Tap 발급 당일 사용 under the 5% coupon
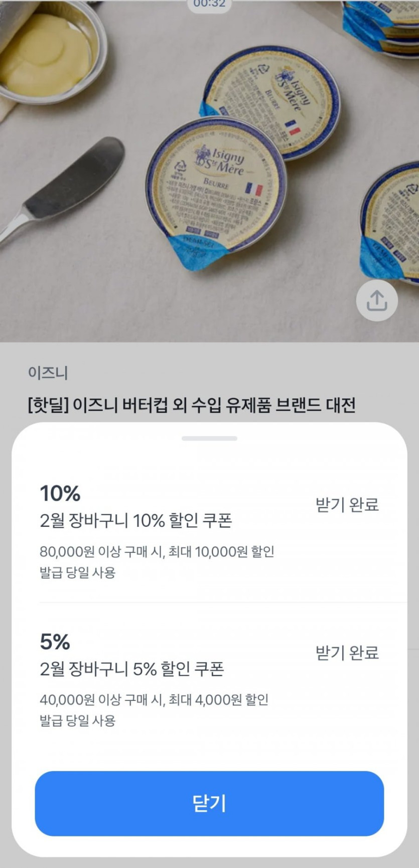The width and height of the screenshot is (419, 868). [x=78, y=721]
